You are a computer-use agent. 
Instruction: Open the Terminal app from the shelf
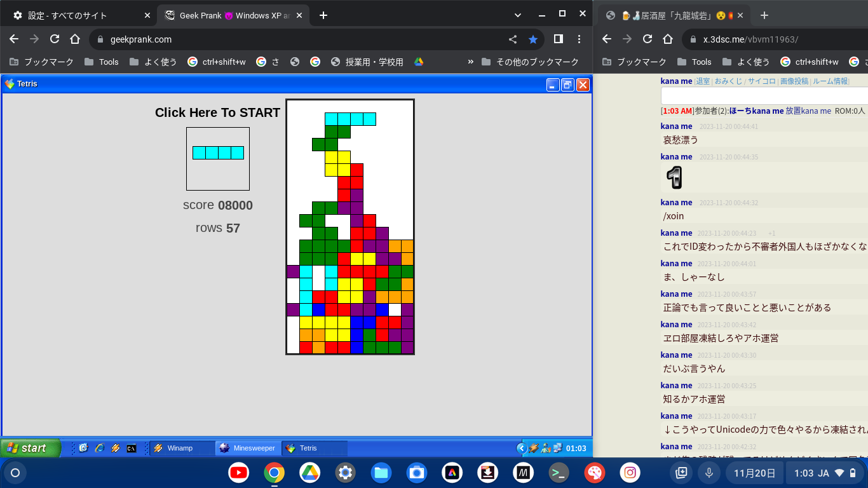[559, 473]
